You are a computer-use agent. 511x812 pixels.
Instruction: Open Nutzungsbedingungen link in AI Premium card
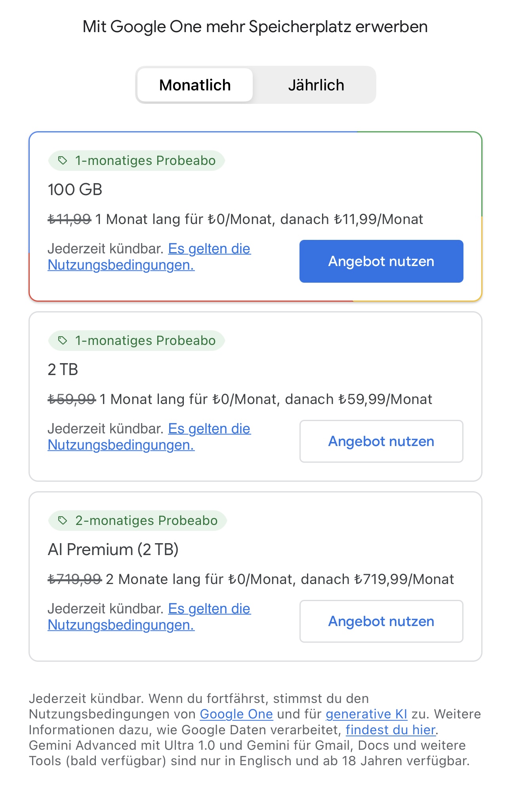tap(121, 625)
